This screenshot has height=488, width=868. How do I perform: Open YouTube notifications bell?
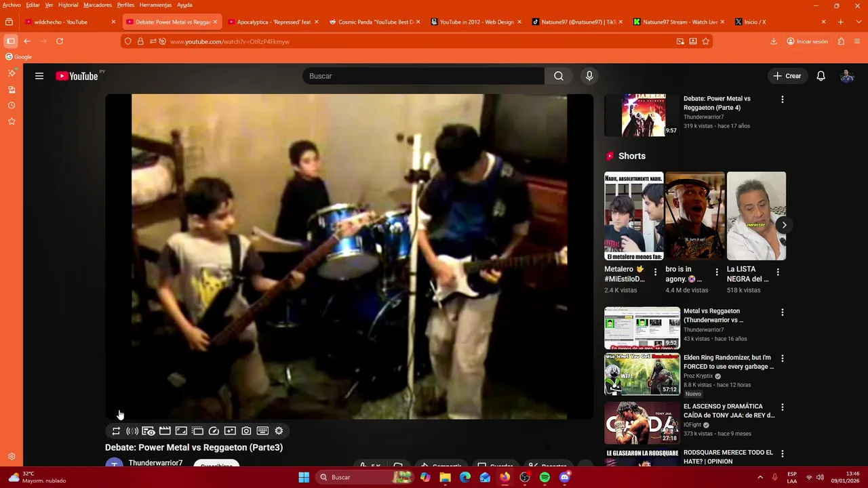click(821, 76)
